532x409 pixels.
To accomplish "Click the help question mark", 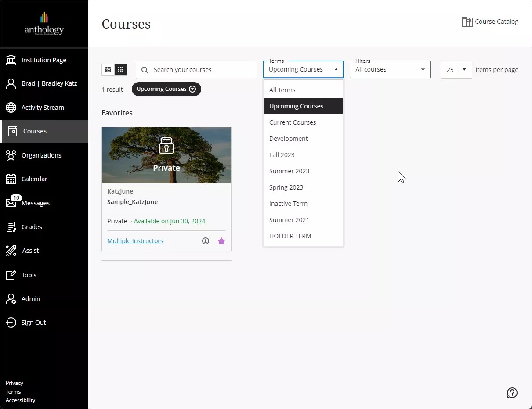I will coord(512,393).
